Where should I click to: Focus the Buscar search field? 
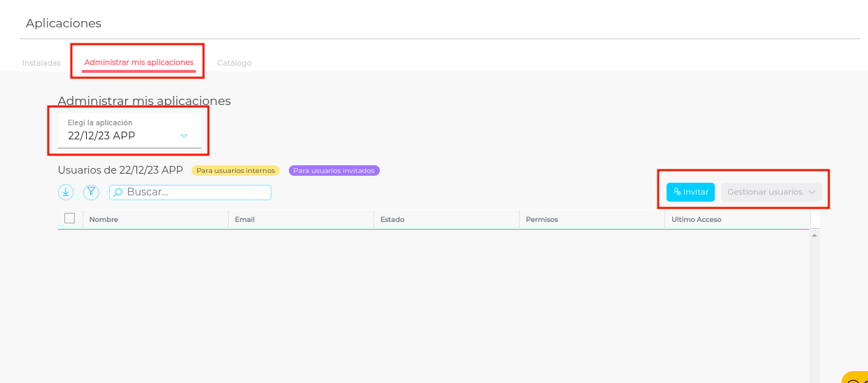196,192
